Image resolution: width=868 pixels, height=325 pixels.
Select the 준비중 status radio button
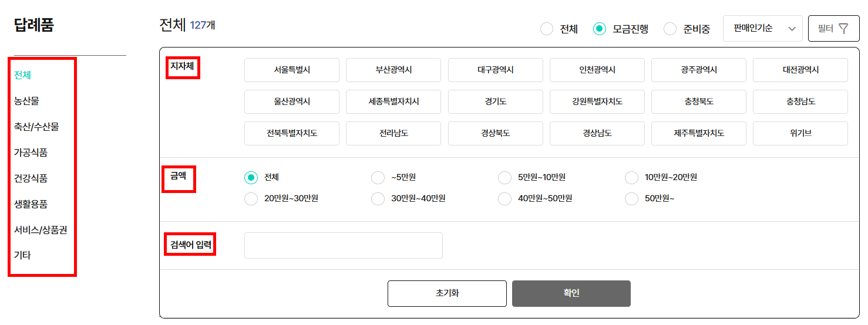click(670, 29)
